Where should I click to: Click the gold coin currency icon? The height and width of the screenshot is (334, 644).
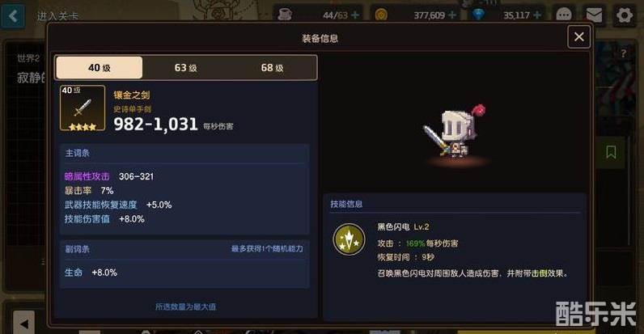point(381,15)
